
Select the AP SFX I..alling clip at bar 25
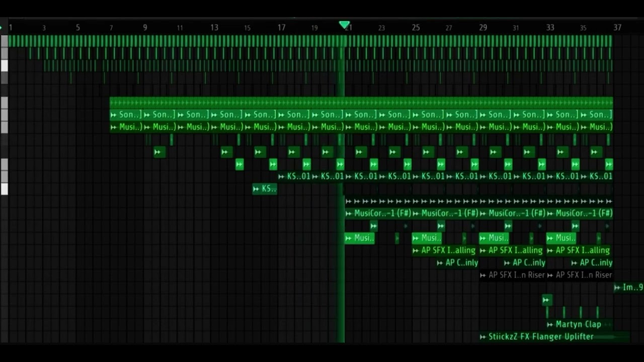(x=445, y=250)
